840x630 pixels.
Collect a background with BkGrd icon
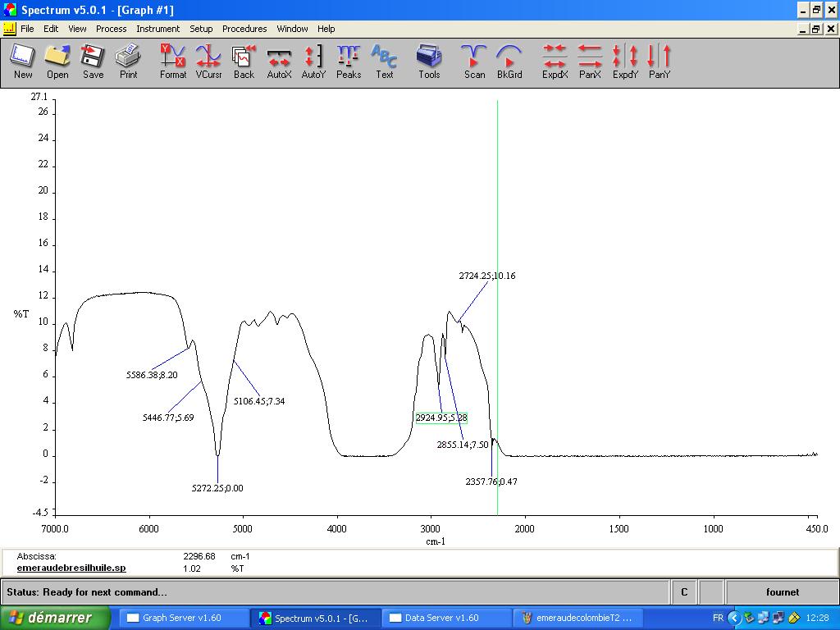coord(509,62)
